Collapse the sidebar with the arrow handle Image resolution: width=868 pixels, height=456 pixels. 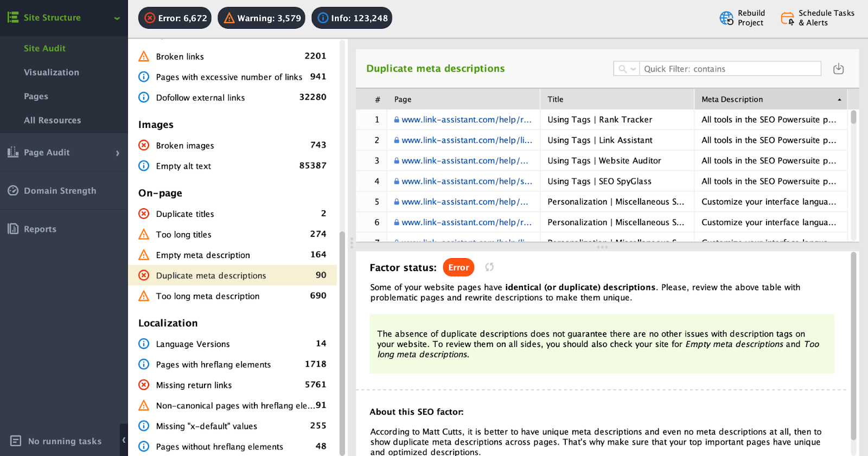coord(124,440)
